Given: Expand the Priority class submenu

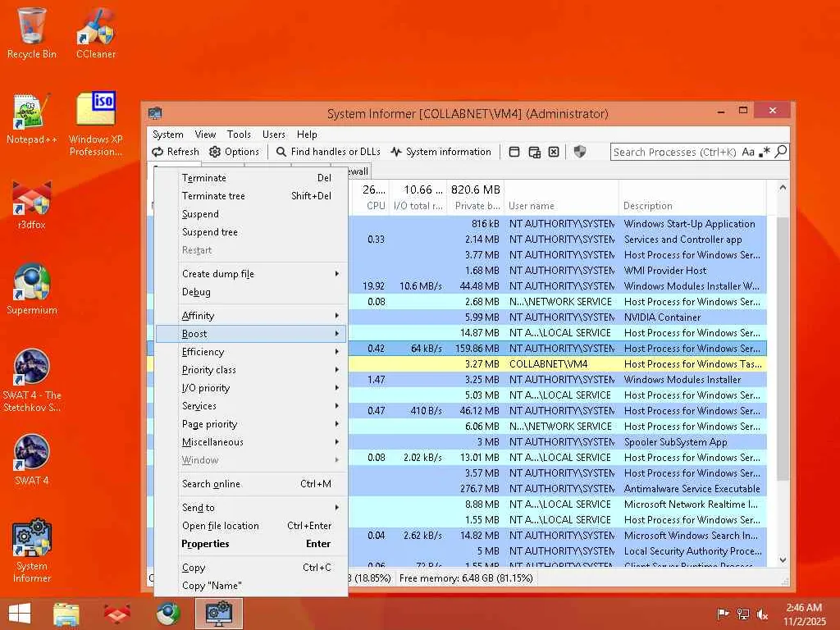Looking at the screenshot, I should [251, 370].
